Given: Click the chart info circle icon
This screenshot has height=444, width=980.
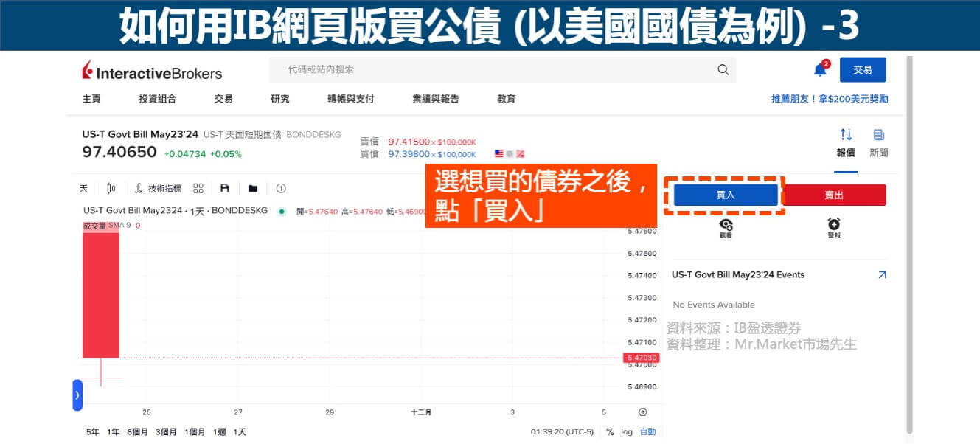Looking at the screenshot, I should (x=281, y=188).
